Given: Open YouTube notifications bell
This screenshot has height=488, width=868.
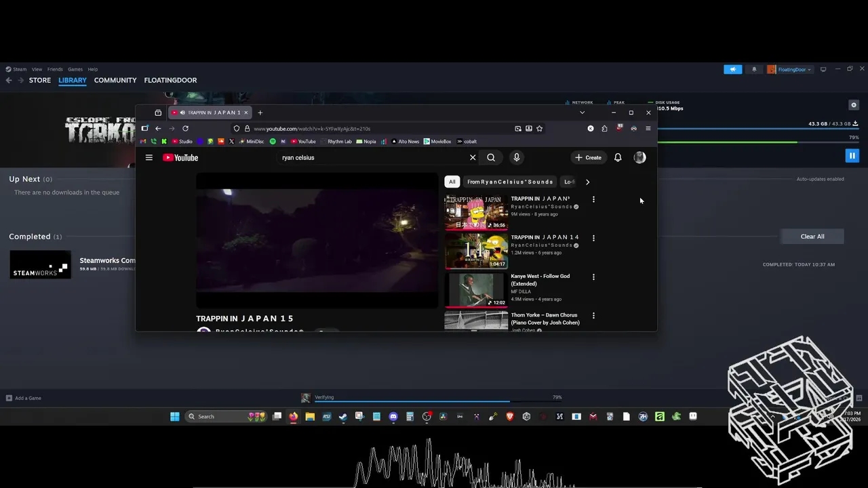Looking at the screenshot, I should click(x=618, y=157).
